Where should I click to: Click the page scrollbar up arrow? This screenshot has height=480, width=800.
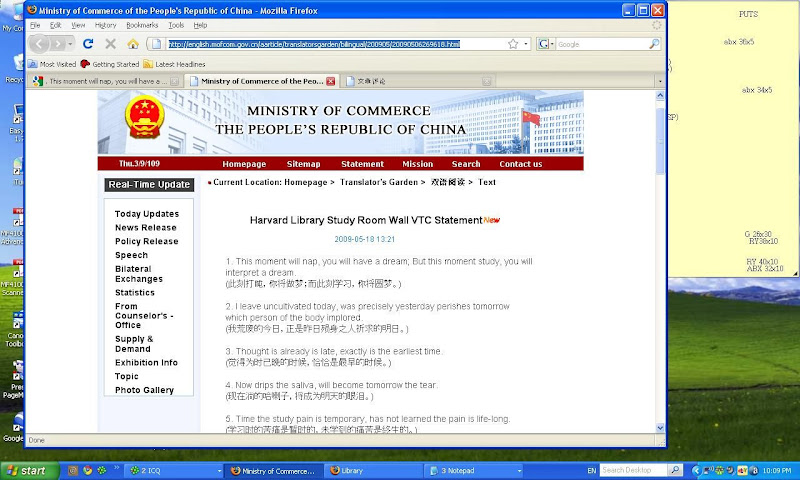(x=660, y=95)
